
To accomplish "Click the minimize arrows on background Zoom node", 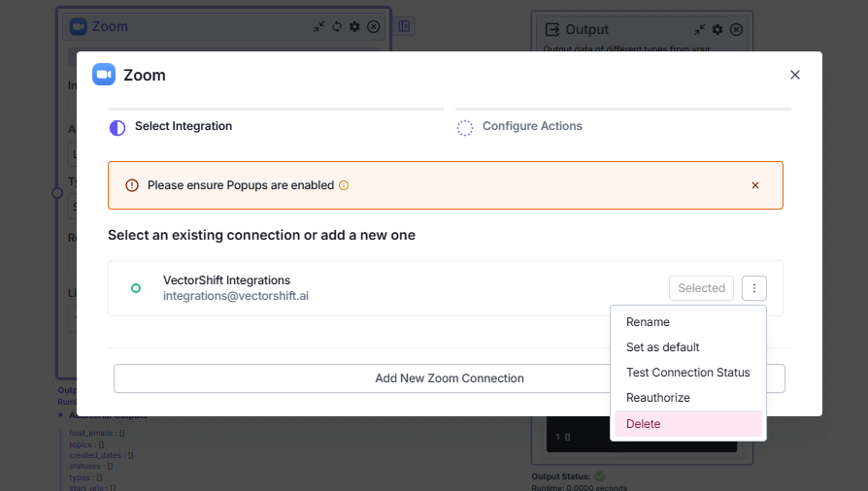I will click(318, 26).
